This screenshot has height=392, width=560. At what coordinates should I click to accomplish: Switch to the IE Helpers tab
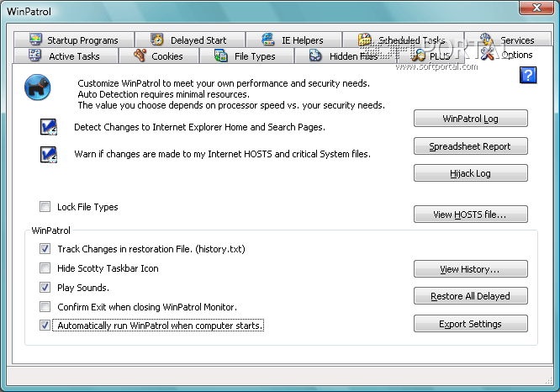[294, 40]
